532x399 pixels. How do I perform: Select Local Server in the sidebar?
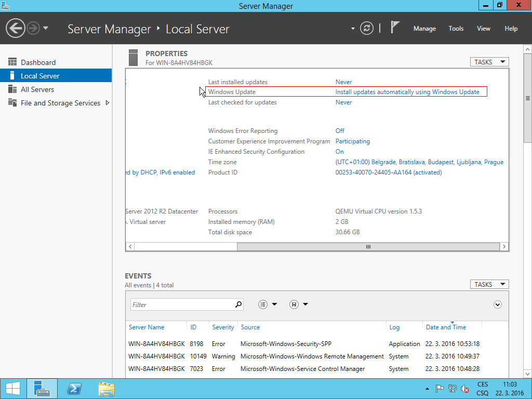pos(56,76)
